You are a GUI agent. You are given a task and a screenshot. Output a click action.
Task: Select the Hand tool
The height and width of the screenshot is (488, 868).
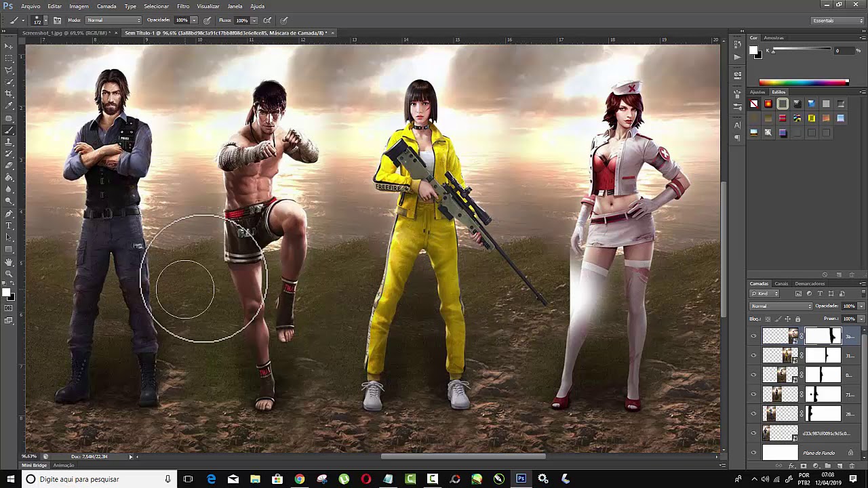coord(9,262)
